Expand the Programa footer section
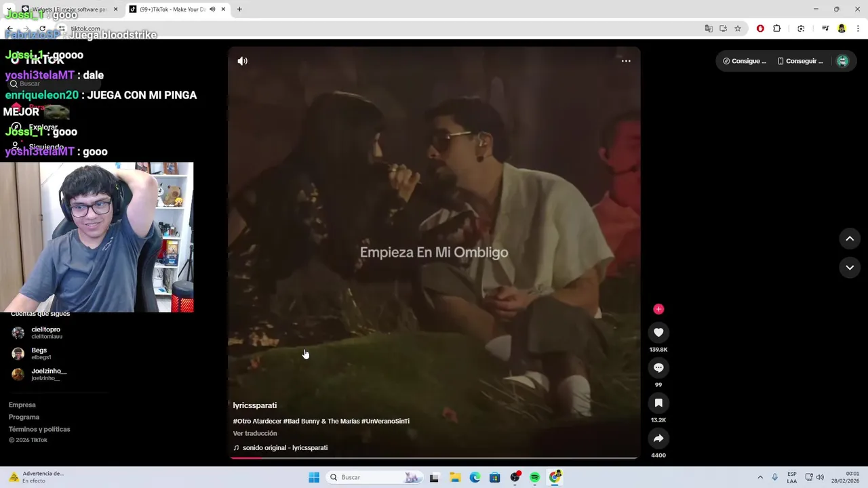 [x=24, y=417]
